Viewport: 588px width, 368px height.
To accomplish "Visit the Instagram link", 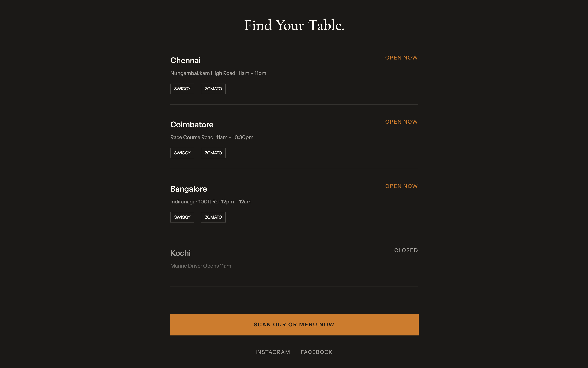I will 272,352.
